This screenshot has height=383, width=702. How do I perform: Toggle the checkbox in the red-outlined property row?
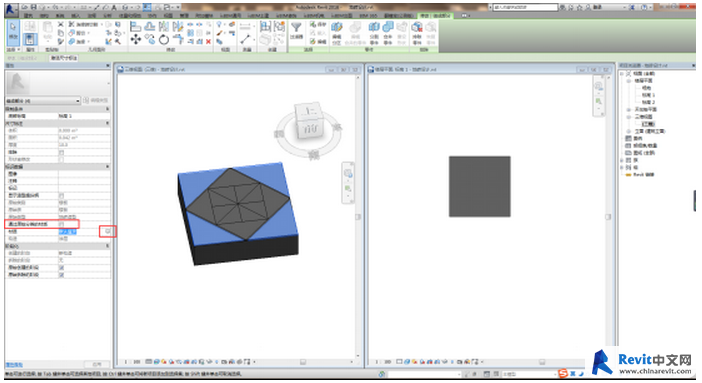tap(61, 224)
